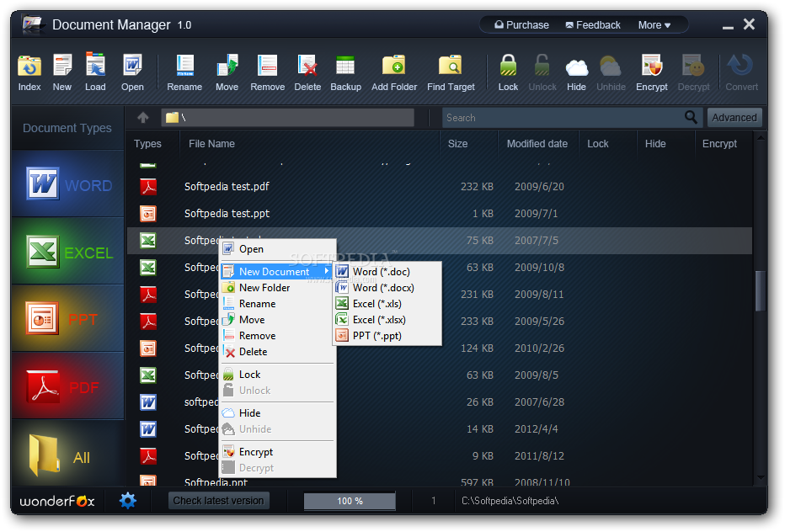Image resolution: width=785 pixels, height=532 pixels.
Task: Click Check latest version button
Action: pos(218,501)
